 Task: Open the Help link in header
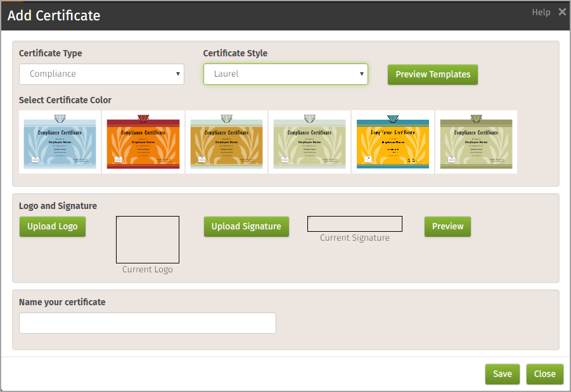541,13
